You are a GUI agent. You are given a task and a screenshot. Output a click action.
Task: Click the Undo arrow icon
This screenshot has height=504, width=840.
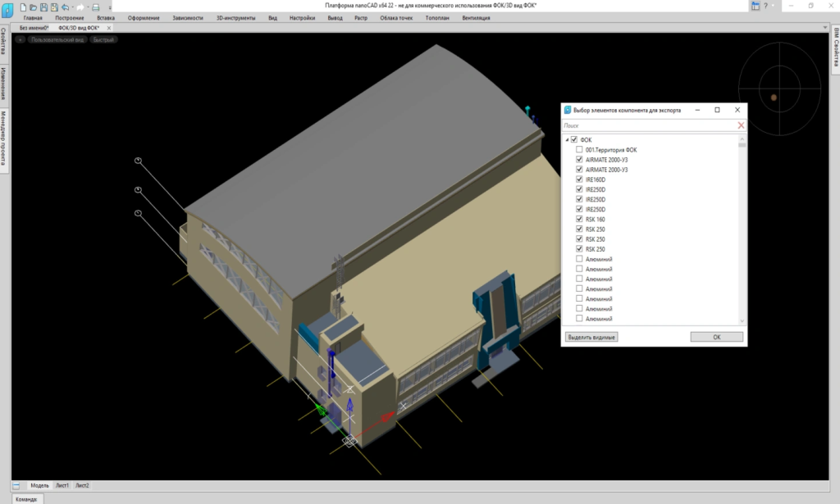pos(65,7)
